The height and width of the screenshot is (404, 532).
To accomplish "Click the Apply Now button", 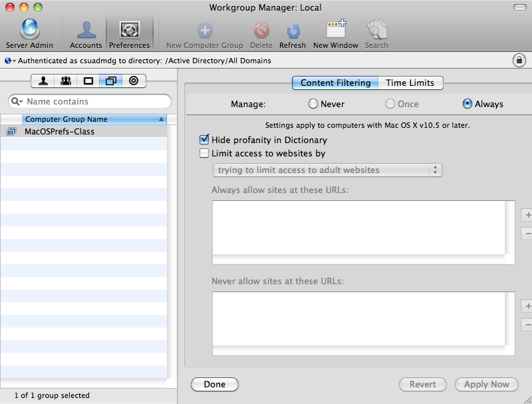I will [487, 384].
